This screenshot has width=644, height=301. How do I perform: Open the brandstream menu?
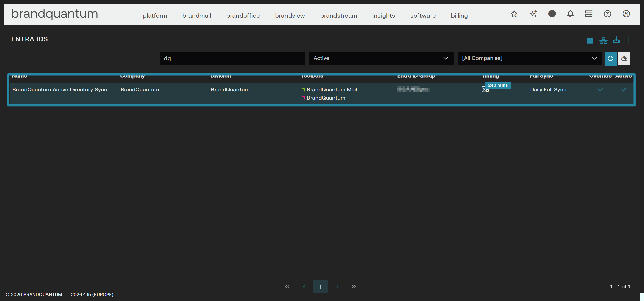point(339,16)
